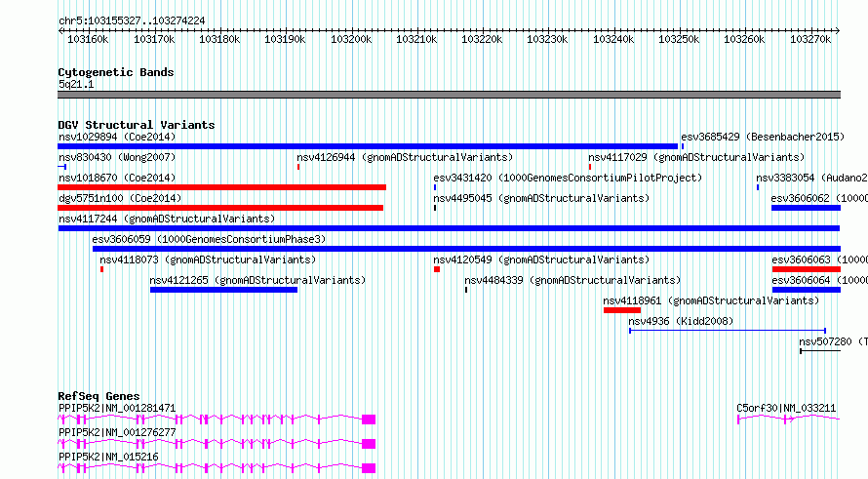The image size is (868, 479).
Task: Click the nsv1018670 (Coe2014) label
Action: click(117, 178)
